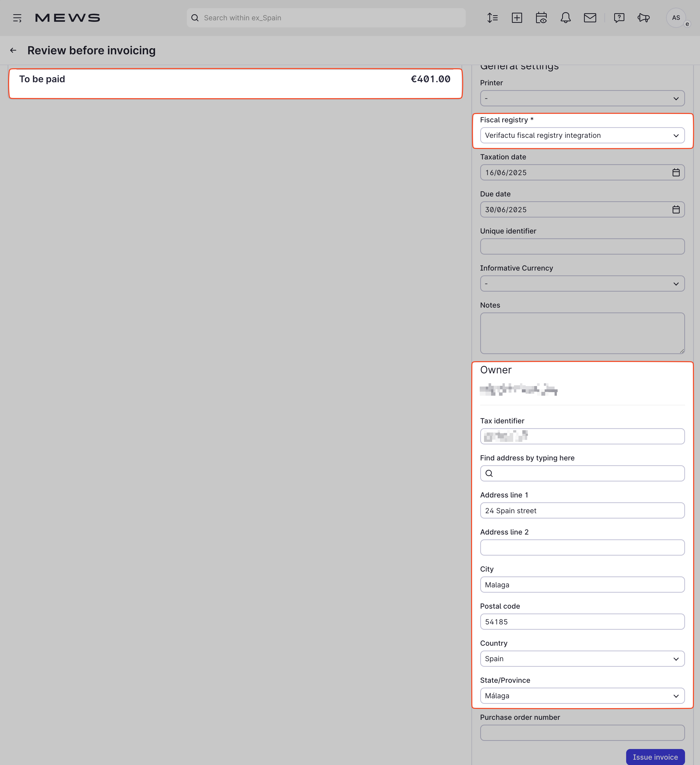
Task: Click the Address line 1 field
Action: (x=582, y=511)
